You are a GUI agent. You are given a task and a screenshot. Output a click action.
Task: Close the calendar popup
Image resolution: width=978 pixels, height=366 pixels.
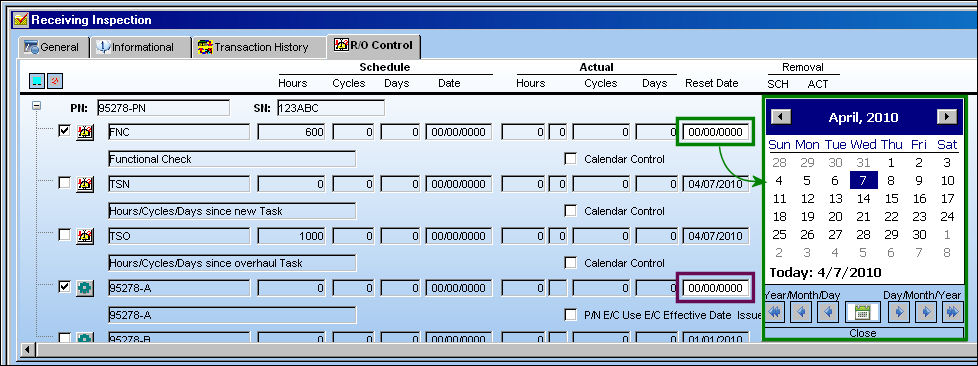point(863,334)
